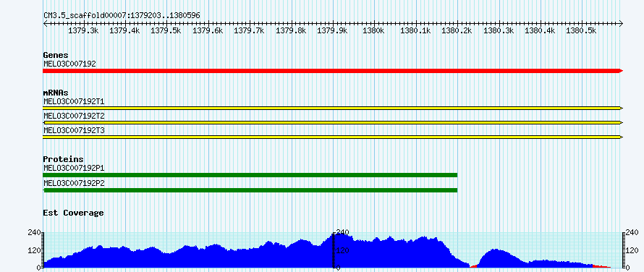Click the MELO3C007192P2 green protein bar

click(250, 190)
